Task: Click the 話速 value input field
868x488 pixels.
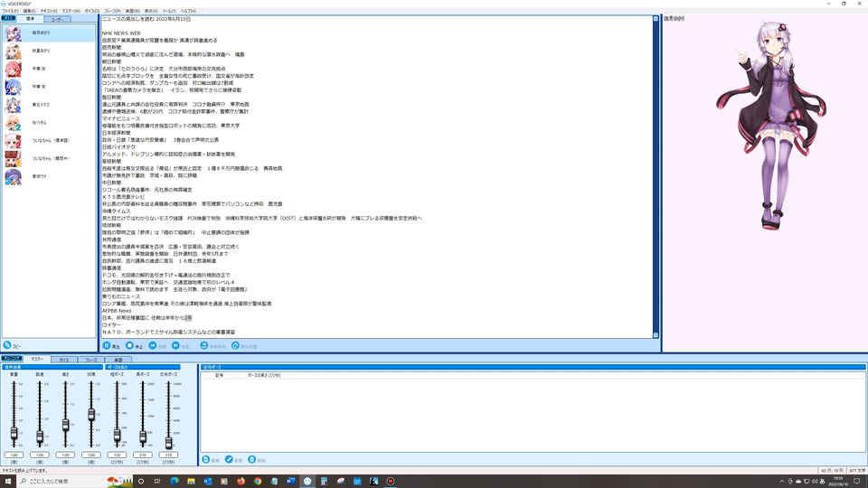Action: [40, 455]
